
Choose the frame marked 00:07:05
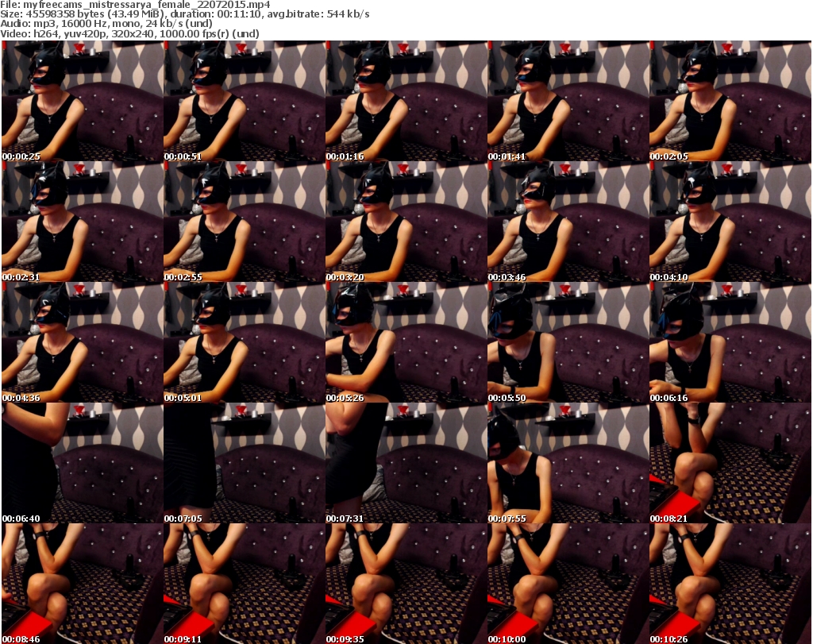click(x=244, y=463)
